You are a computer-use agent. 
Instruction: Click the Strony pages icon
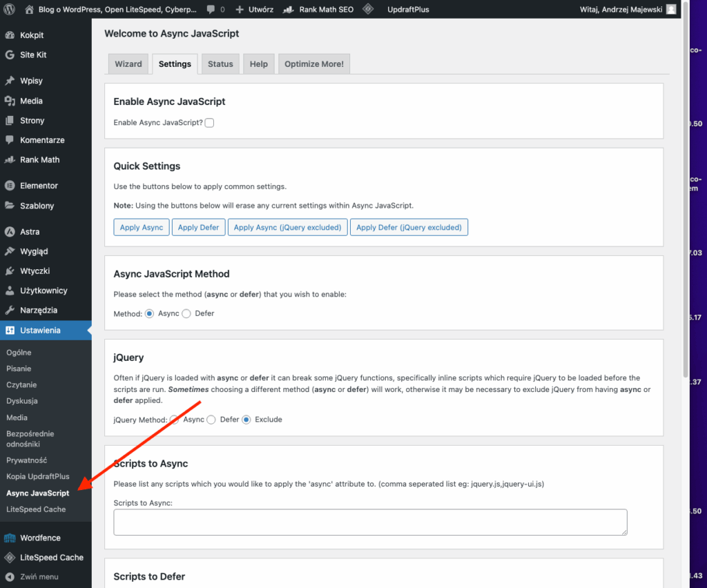click(x=10, y=120)
